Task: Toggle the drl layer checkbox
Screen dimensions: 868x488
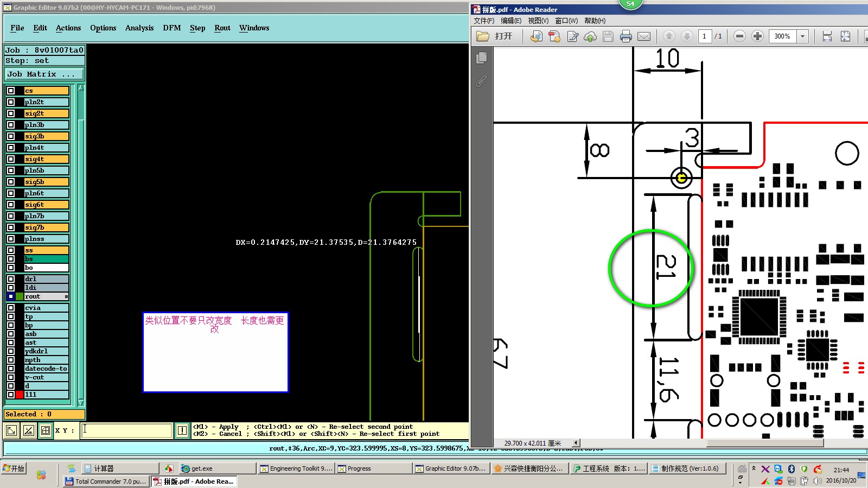Action: click(x=11, y=279)
